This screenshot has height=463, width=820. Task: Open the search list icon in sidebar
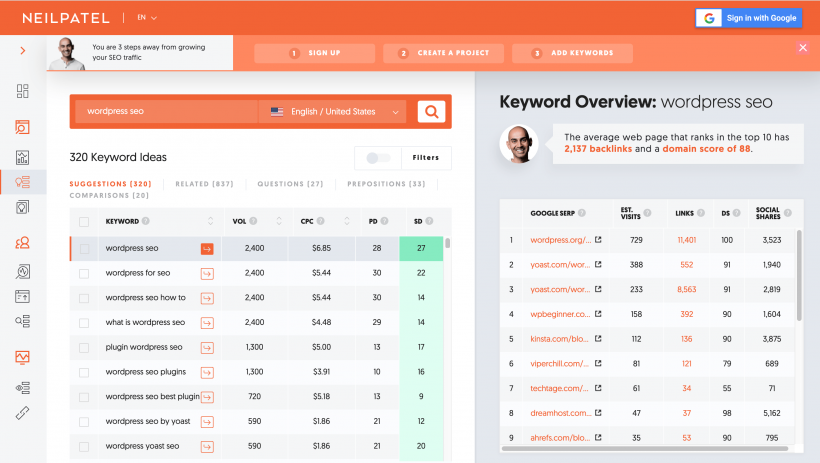coord(22,321)
